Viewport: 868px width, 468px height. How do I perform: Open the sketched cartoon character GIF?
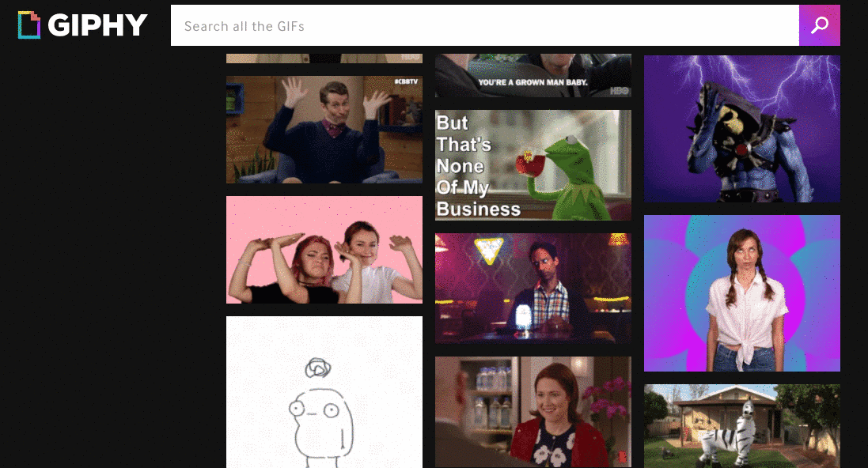(x=324, y=392)
